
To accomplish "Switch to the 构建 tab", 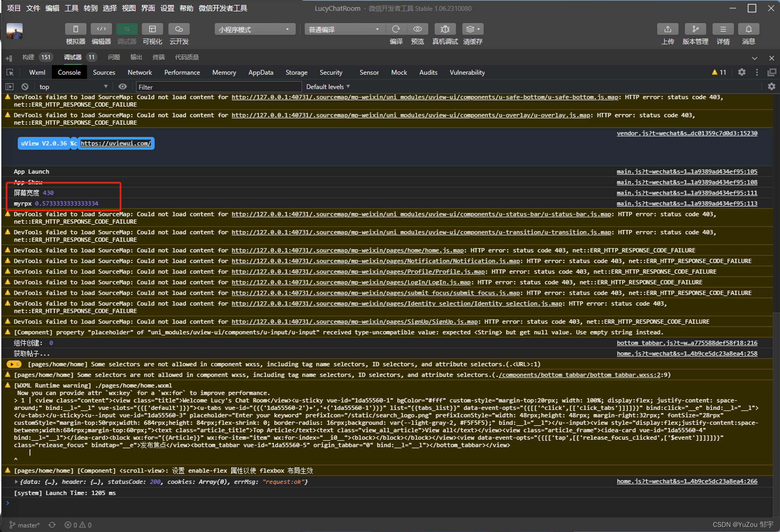I will [28, 57].
